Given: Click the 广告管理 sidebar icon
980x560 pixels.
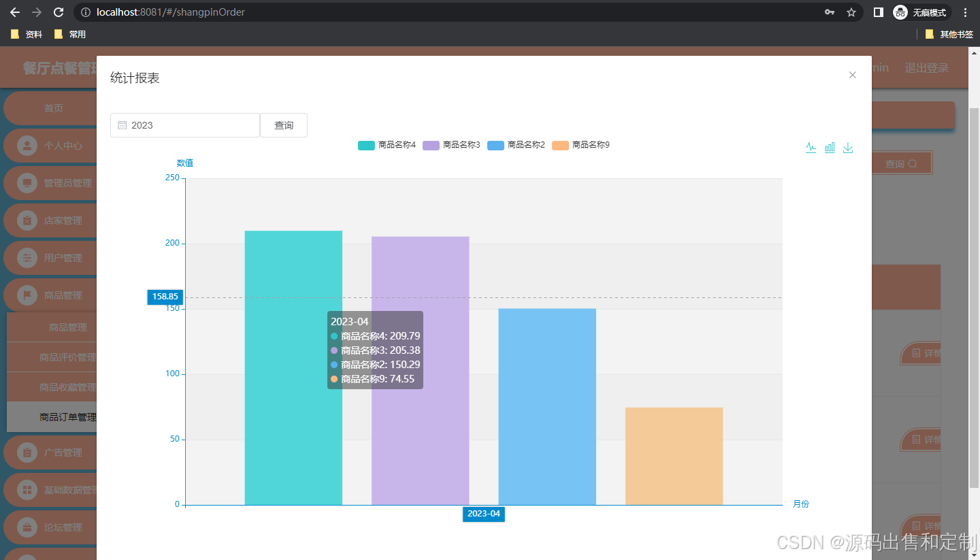Looking at the screenshot, I should [x=27, y=452].
